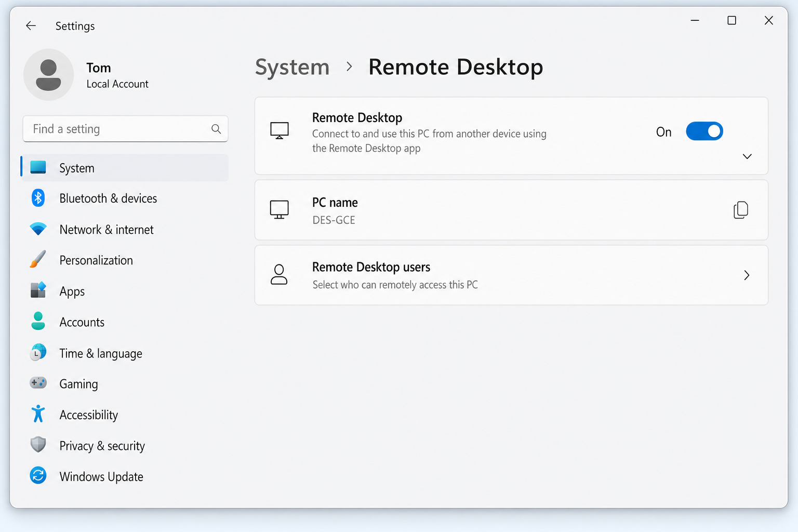Open Privacy & security
The width and height of the screenshot is (798, 532).
[x=125, y=446]
